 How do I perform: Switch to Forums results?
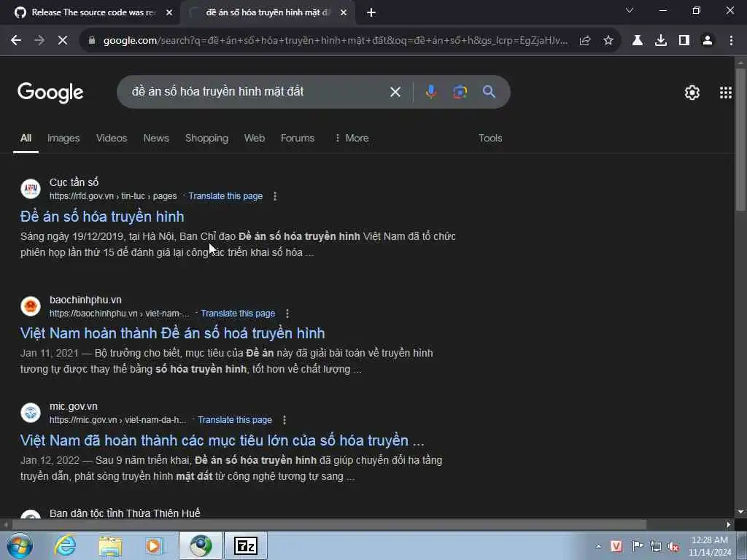point(298,138)
